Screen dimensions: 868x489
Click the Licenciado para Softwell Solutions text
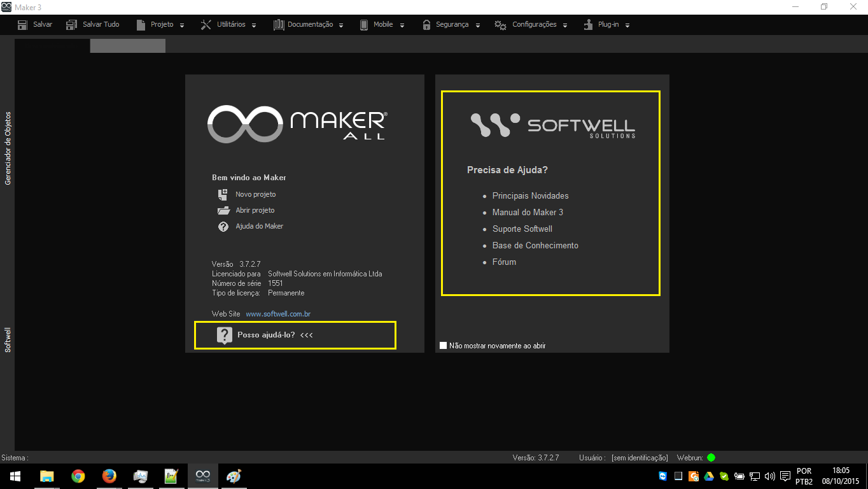[297, 274]
